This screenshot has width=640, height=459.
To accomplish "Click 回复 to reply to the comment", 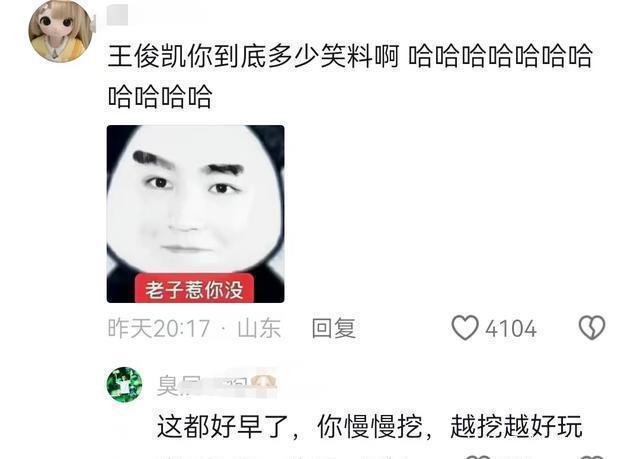I will (x=333, y=328).
